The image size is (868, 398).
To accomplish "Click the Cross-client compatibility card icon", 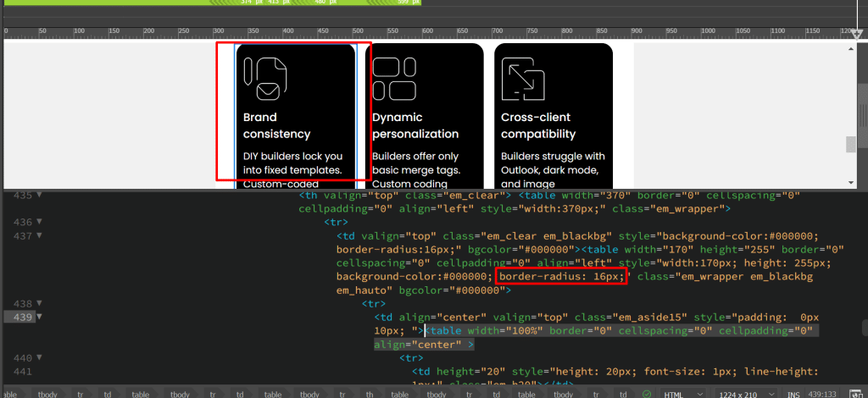I will (x=523, y=79).
